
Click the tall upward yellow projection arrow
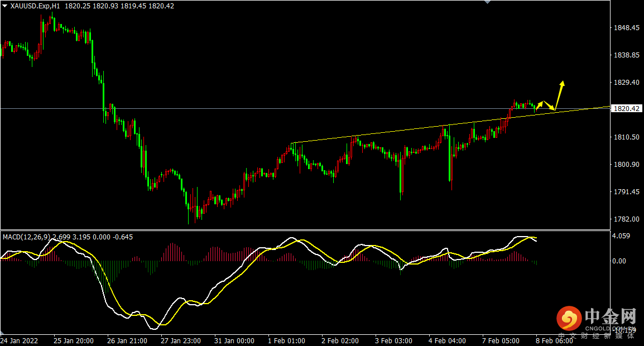(x=559, y=94)
